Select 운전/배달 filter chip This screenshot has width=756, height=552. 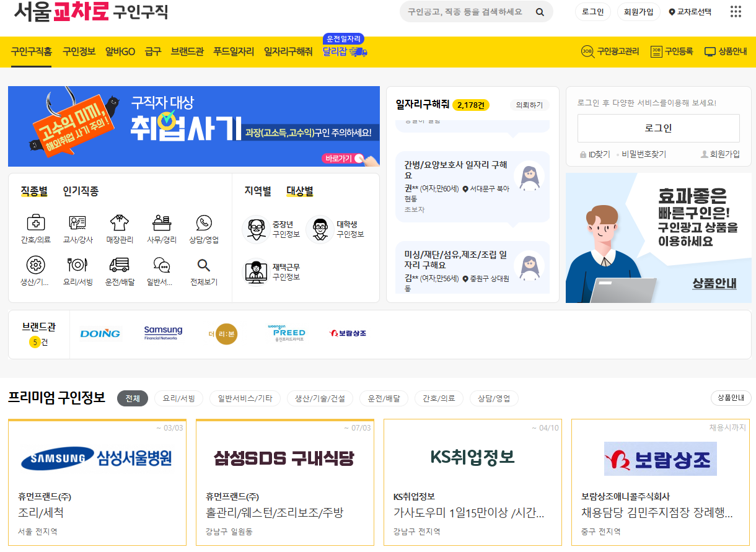pos(384,398)
